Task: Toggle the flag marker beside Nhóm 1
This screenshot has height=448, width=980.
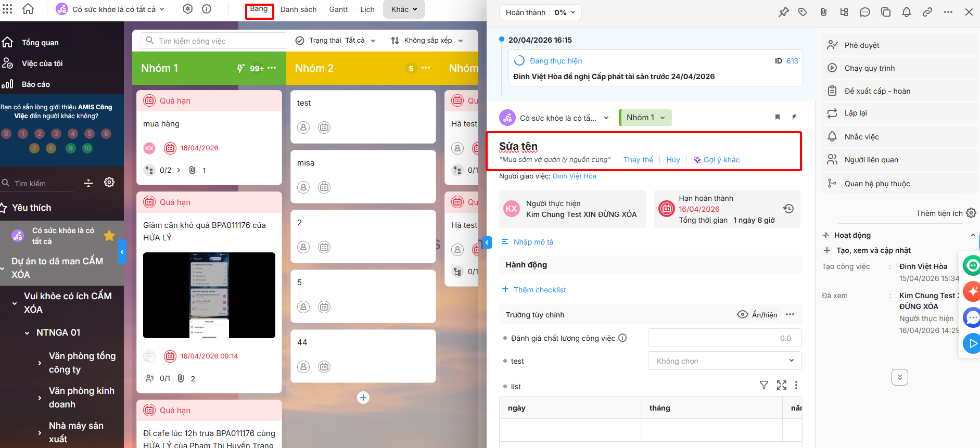Action: (778, 117)
